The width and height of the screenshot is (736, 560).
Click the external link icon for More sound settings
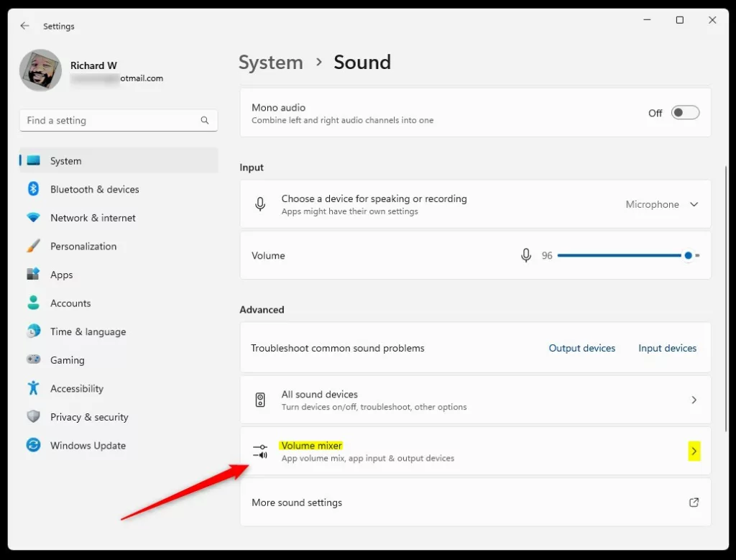click(x=694, y=502)
